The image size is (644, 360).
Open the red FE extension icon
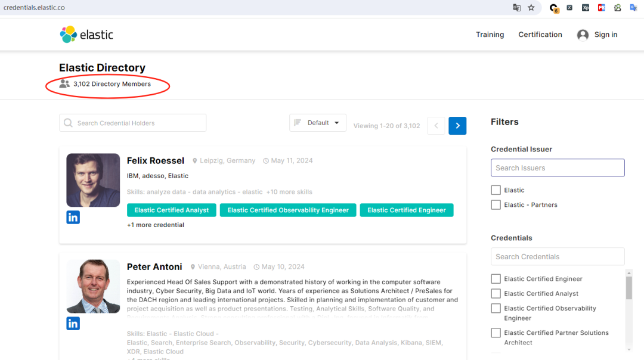(601, 8)
